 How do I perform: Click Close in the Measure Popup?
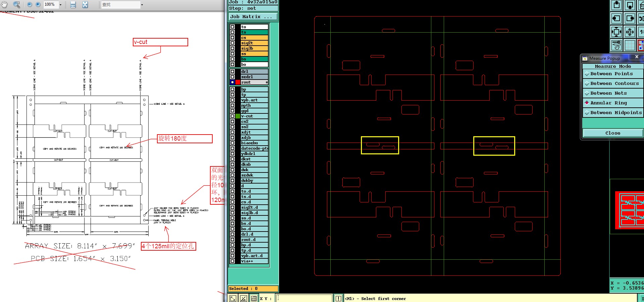pyautogui.click(x=613, y=133)
